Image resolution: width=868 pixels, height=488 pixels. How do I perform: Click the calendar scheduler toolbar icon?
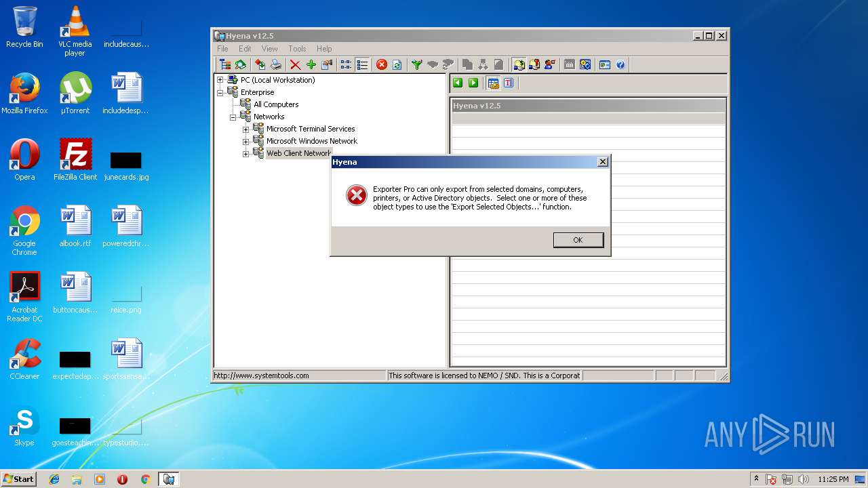click(570, 65)
